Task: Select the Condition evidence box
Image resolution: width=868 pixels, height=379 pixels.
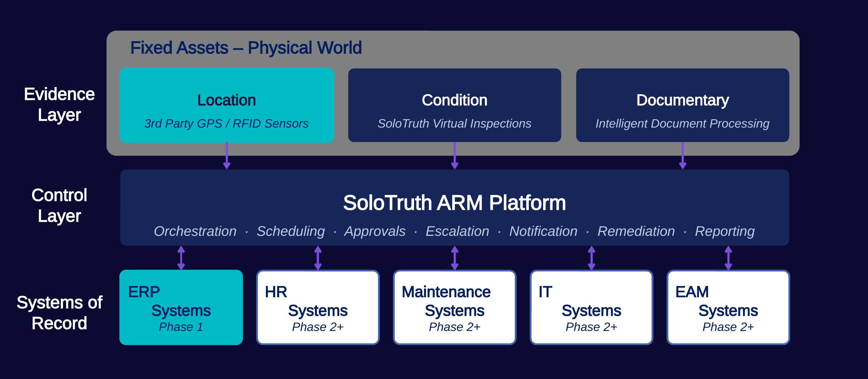Action: coord(455,105)
